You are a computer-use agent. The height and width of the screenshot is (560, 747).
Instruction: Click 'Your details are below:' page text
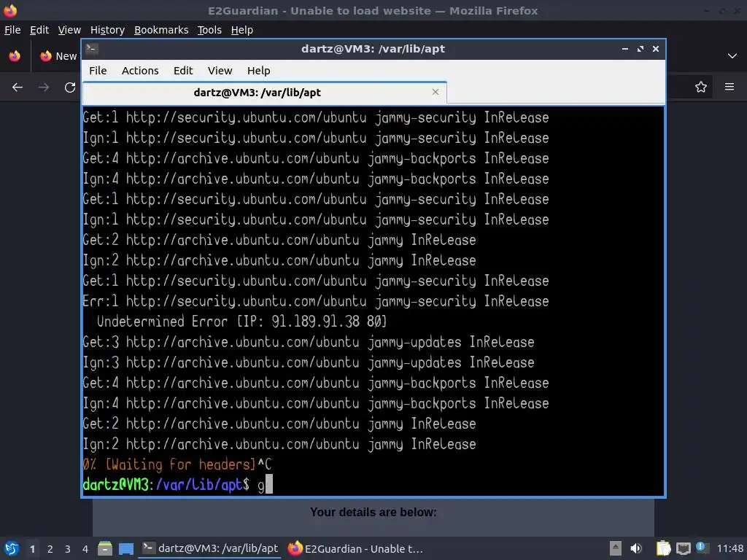coord(373,513)
